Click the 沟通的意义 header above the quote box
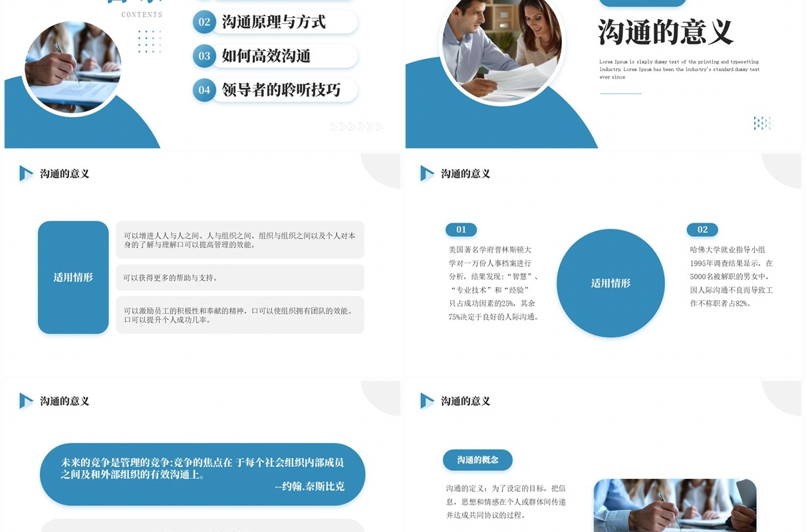The height and width of the screenshot is (532, 806). tap(65, 401)
